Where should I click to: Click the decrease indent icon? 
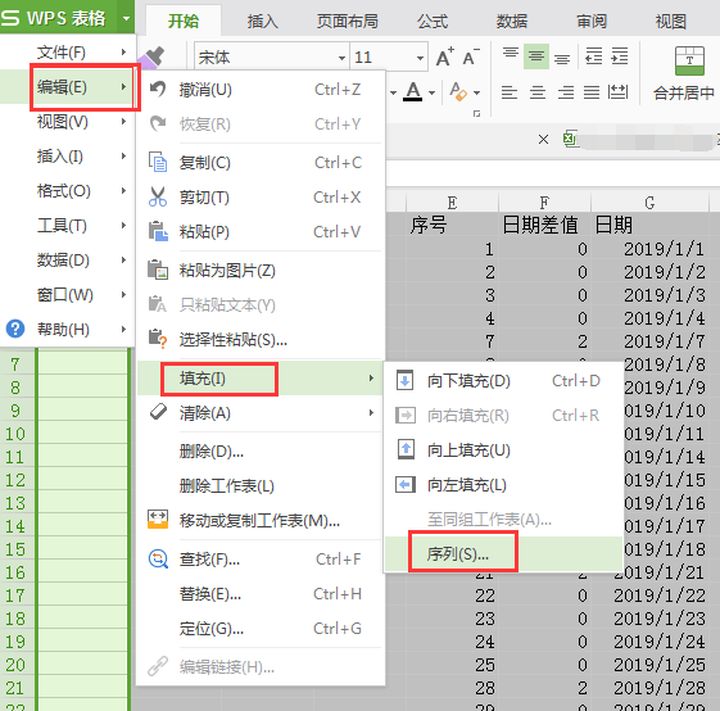(593, 56)
